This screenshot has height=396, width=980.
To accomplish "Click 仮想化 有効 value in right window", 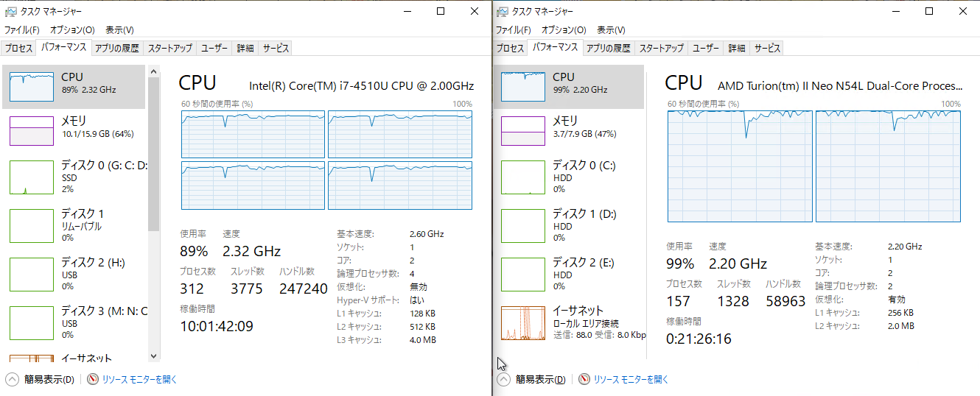I will (897, 300).
